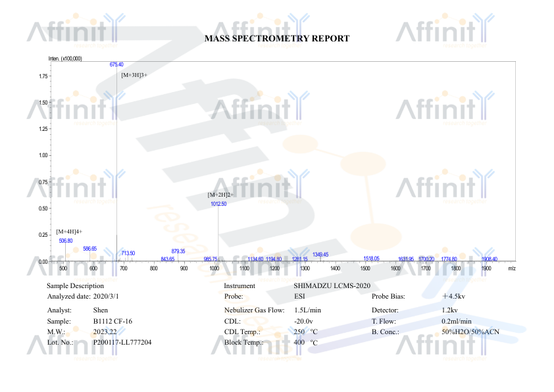Select the 985.75 peak label
This screenshot has width=554, height=392.
211,259
